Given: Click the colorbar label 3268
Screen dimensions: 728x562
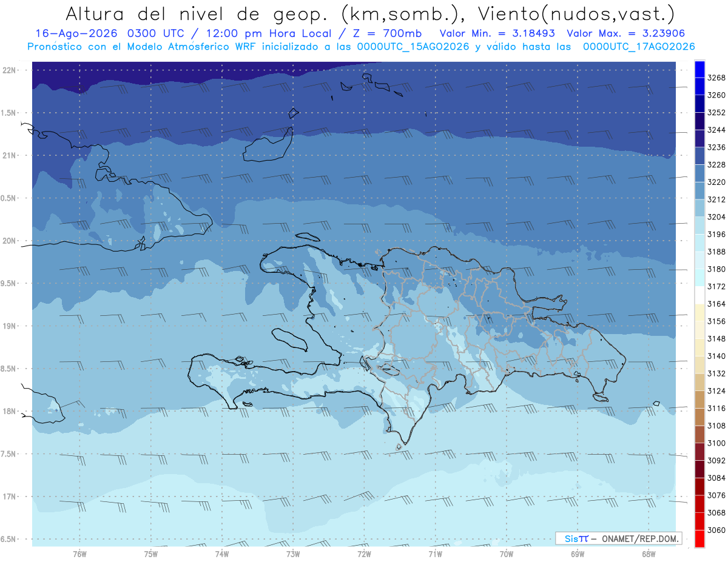Looking at the screenshot, I should (716, 78).
